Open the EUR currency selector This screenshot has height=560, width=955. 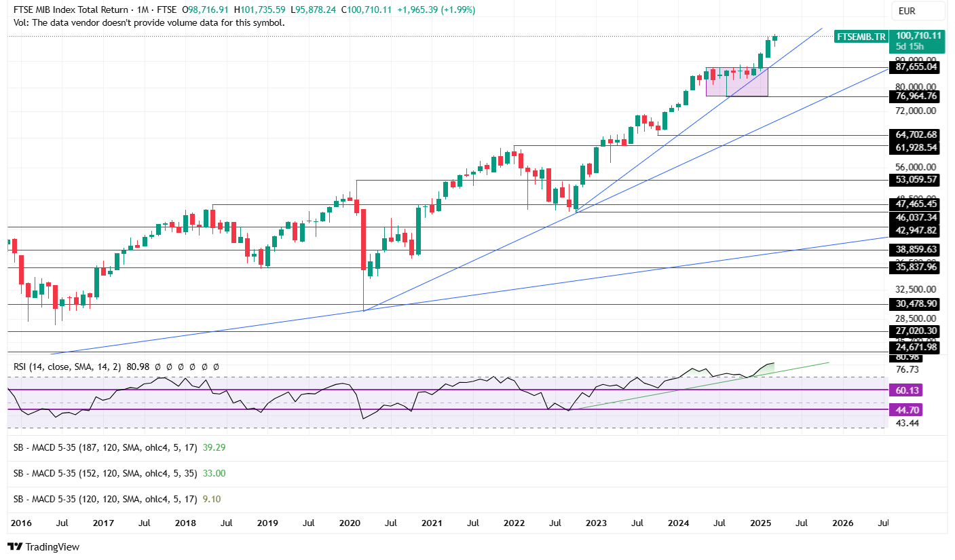point(917,11)
